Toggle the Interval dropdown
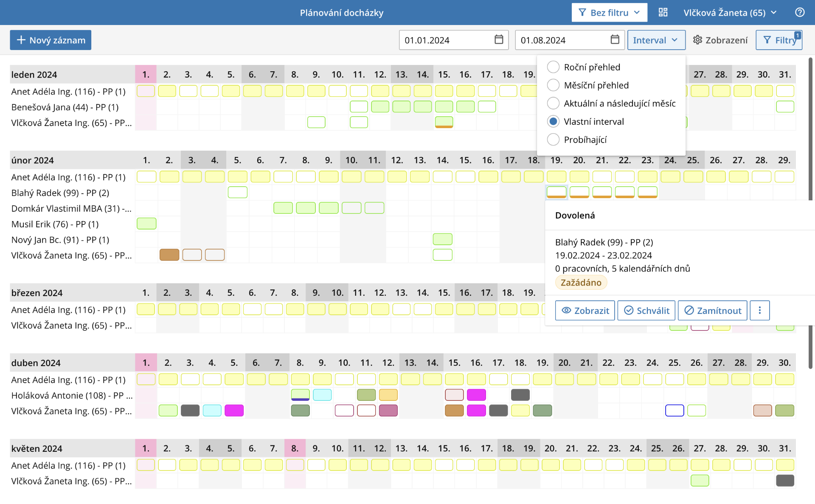This screenshot has height=504, width=815. pos(656,40)
